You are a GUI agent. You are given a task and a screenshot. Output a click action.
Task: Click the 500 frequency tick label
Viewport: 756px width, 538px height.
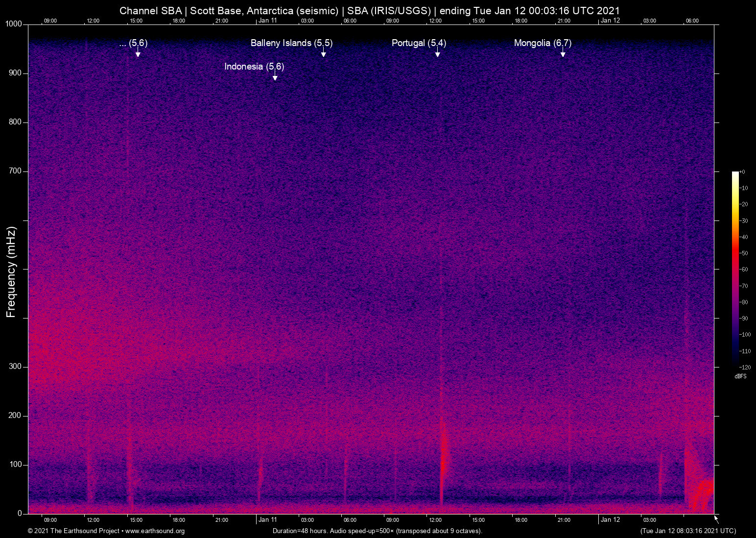(x=19, y=269)
